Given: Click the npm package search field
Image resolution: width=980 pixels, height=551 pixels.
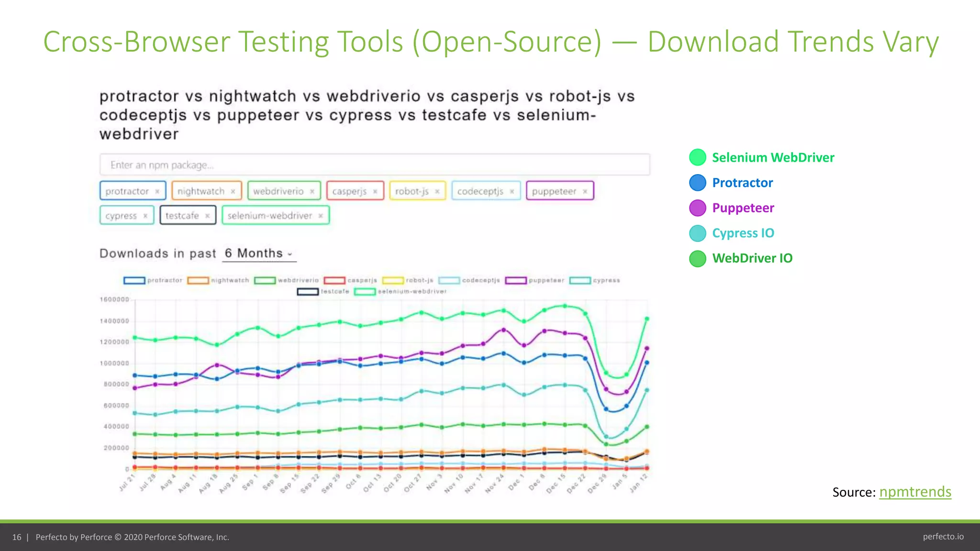Looking at the screenshot, I should [375, 165].
